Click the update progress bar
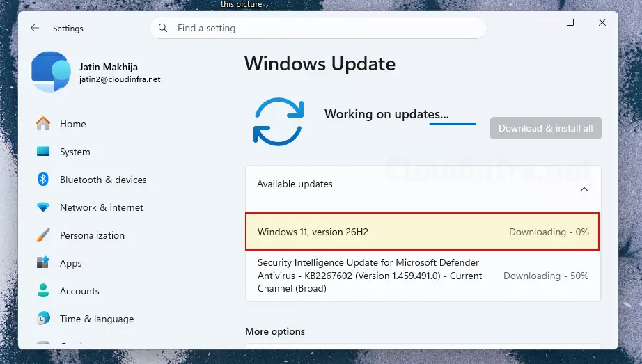The height and width of the screenshot is (364, 642). (453, 124)
